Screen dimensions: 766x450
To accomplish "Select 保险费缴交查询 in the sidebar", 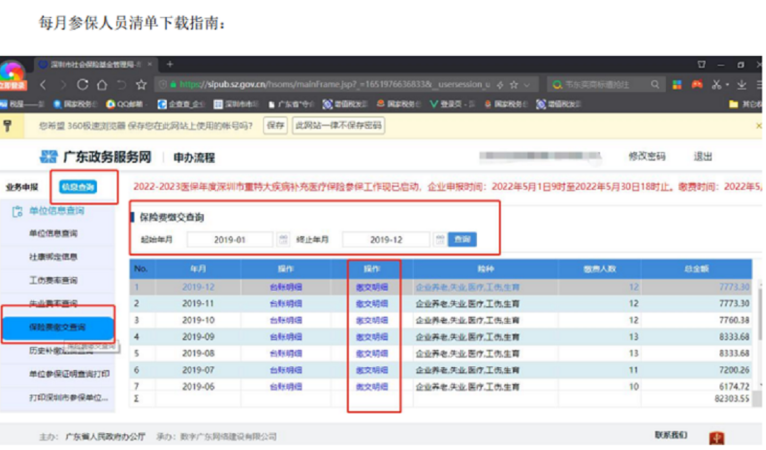I will pos(58,327).
